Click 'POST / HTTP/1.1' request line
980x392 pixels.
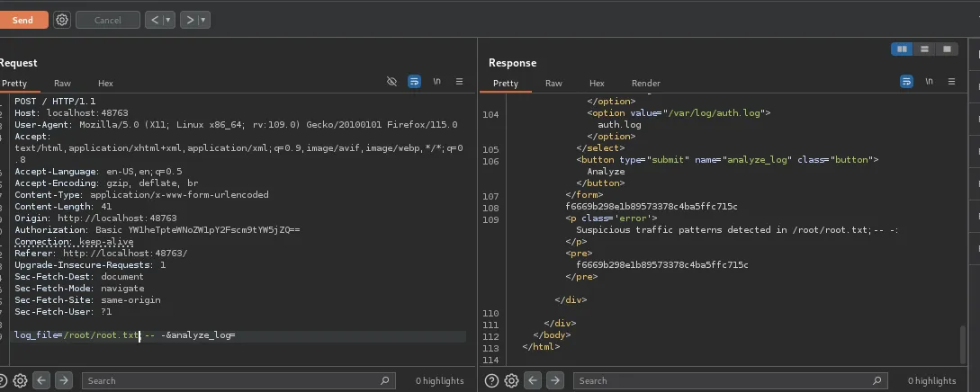[x=55, y=101]
